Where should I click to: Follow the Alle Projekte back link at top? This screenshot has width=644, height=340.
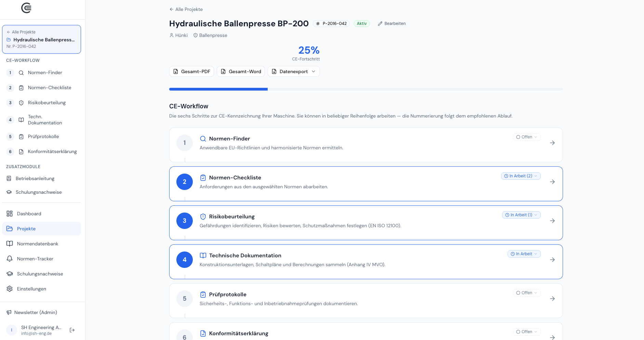(186, 9)
